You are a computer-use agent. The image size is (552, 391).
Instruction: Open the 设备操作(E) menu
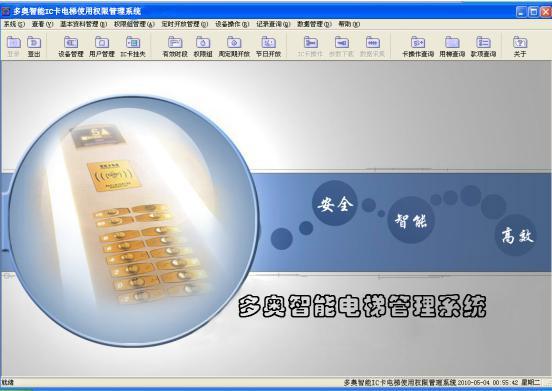tap(232, 24)
